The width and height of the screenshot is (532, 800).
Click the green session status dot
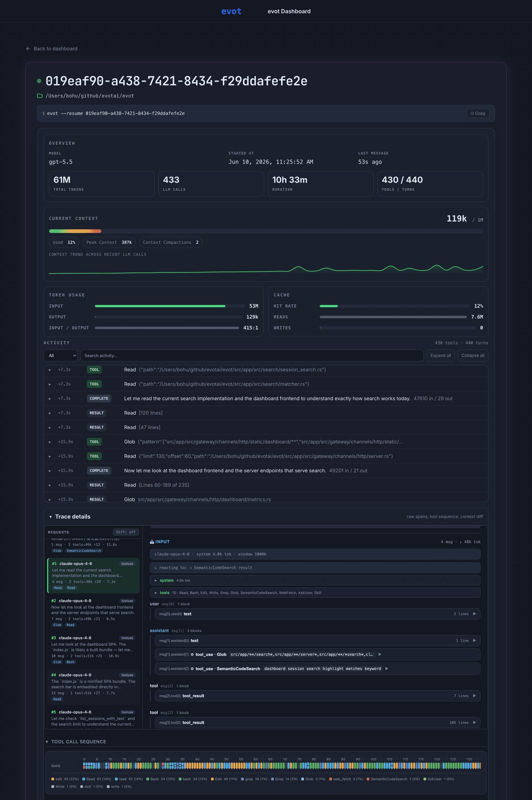coord(39,81)
